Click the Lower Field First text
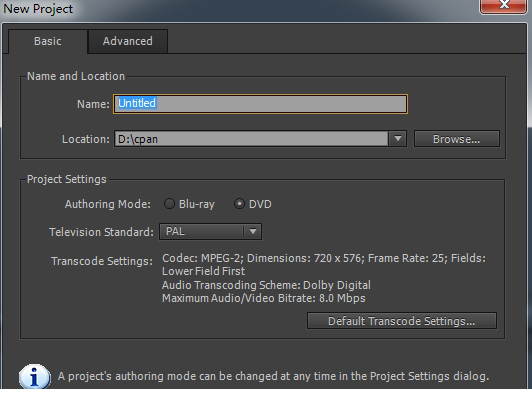This screenshot has height=404, width=532. (203, 271)
